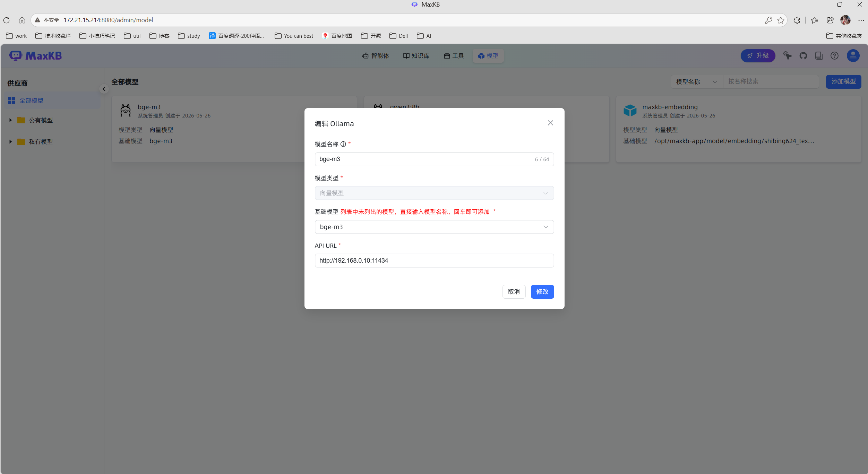The height and width of the screenshot is (474, 868).
Task: Collapse the 供应商 sidebar with arrow
Action: [104, 89]
